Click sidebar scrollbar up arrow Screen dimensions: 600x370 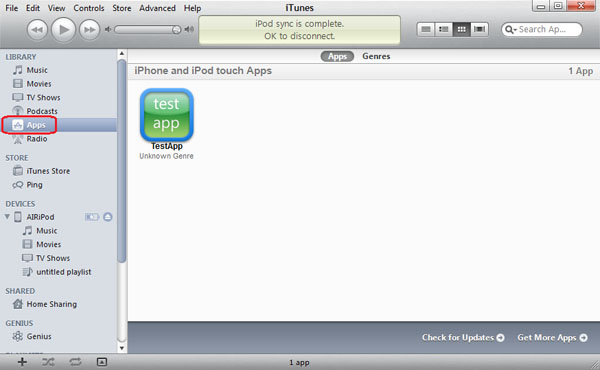(122, 54)
